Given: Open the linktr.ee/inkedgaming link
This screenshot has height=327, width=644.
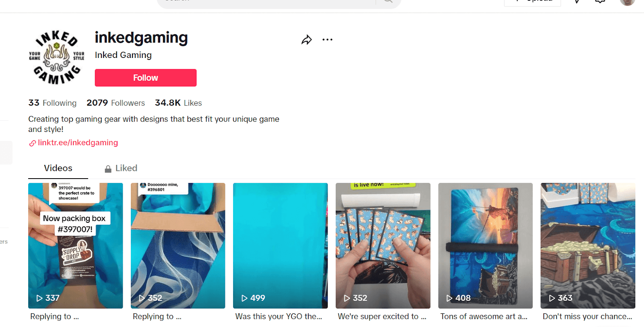Looking at the screenshot, I should click(x=78, y=143).
